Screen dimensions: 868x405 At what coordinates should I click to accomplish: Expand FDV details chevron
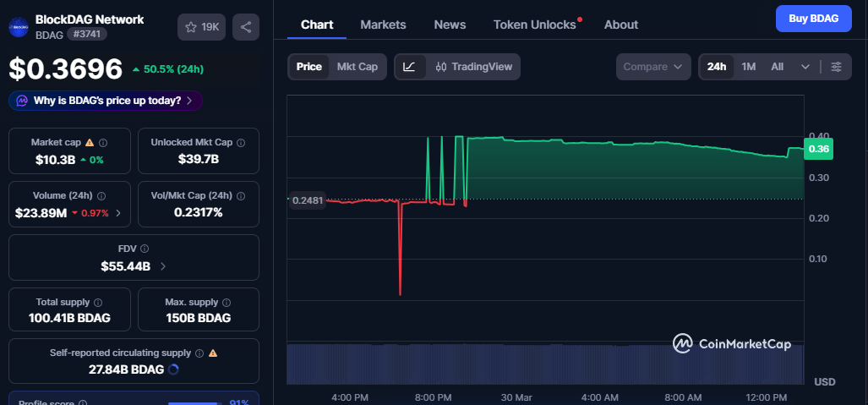click(x=162, y=266)
